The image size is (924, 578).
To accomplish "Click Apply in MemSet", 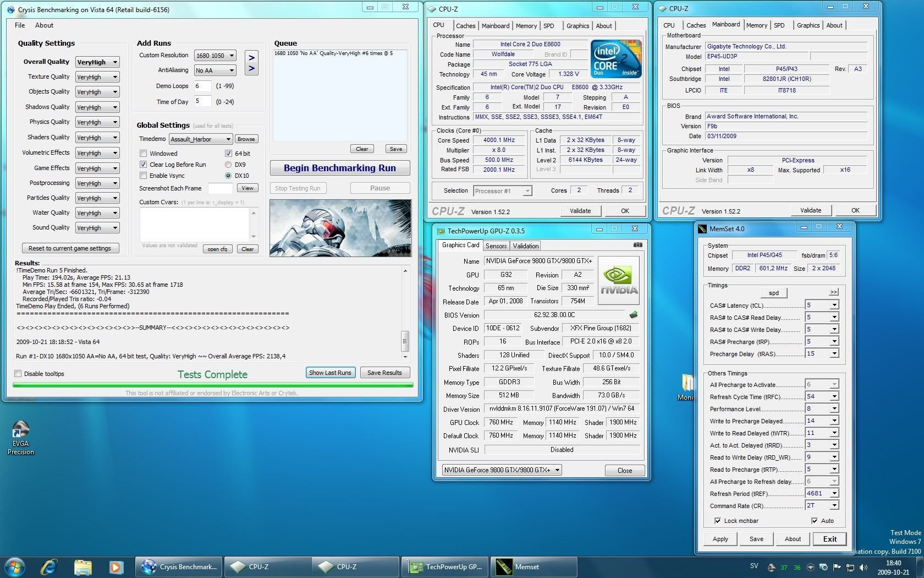I will 721,539.
